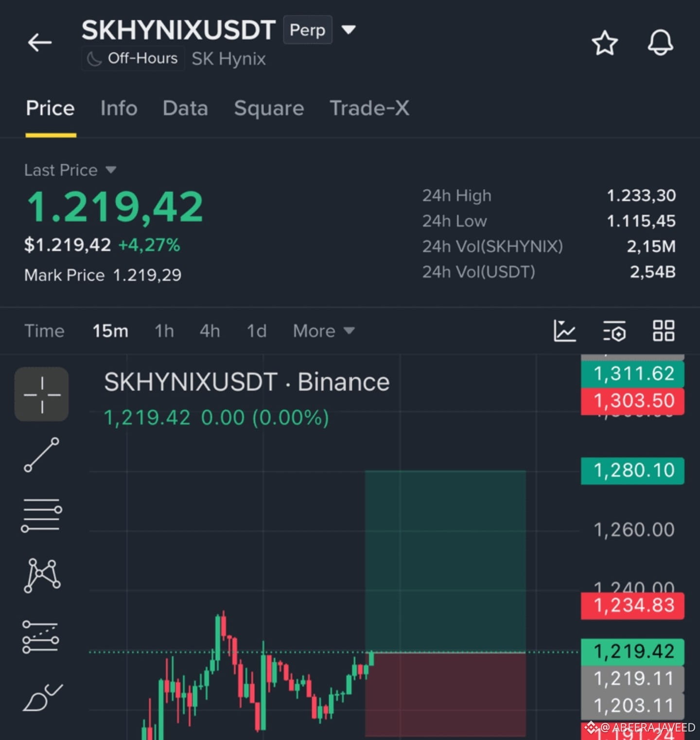Viewport: 700px width, 740px height.
Task: Click the large 1.219,42 last price
Action: (115, 207)
